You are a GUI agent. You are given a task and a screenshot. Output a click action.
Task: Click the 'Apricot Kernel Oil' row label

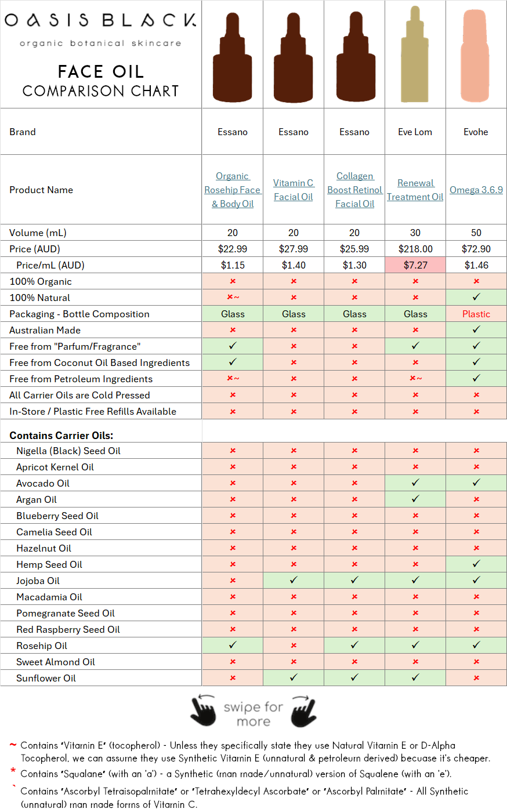tap(55, 467)
